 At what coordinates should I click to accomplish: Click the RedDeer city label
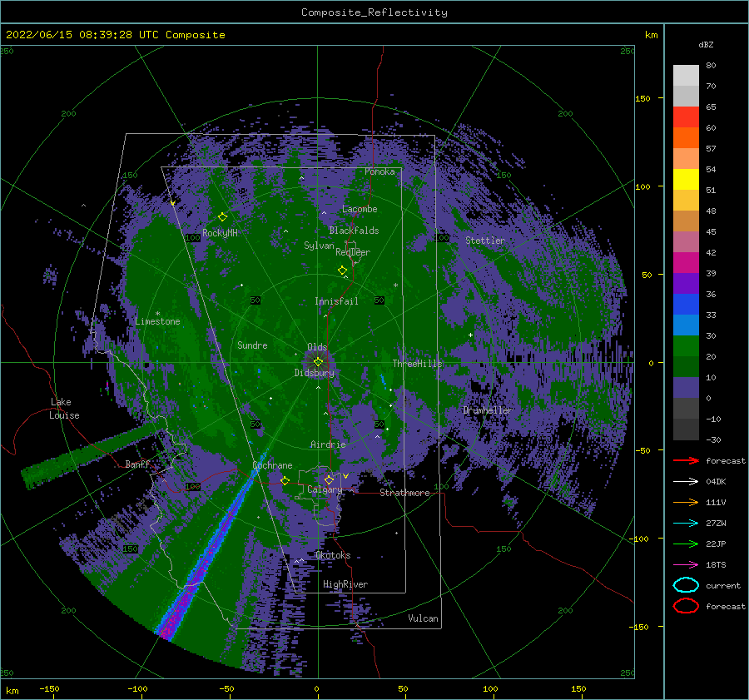(353, 252)
